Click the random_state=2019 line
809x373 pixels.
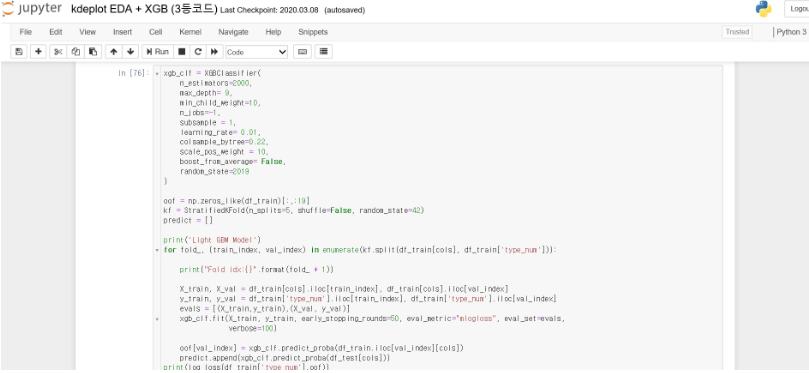(214, 171)
